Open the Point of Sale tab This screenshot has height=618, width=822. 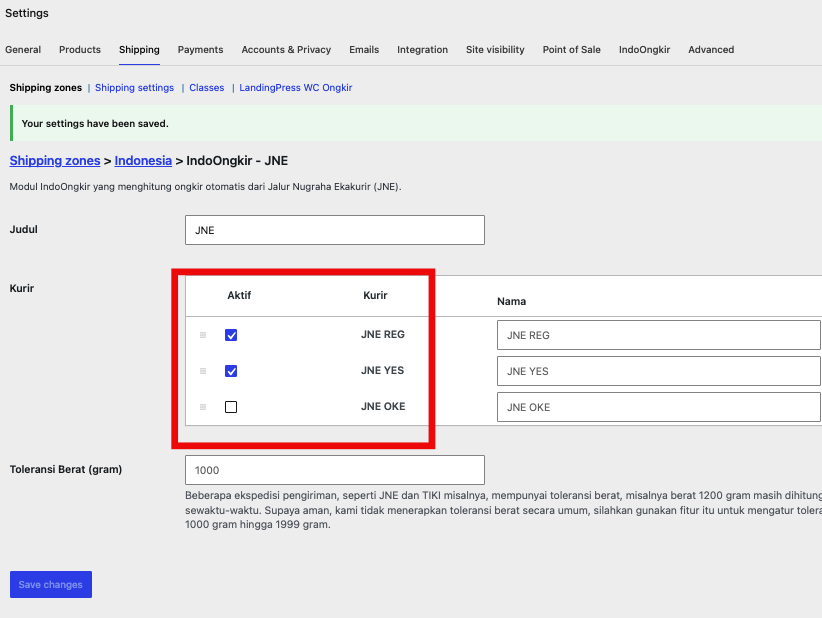(x=571, y=50)
